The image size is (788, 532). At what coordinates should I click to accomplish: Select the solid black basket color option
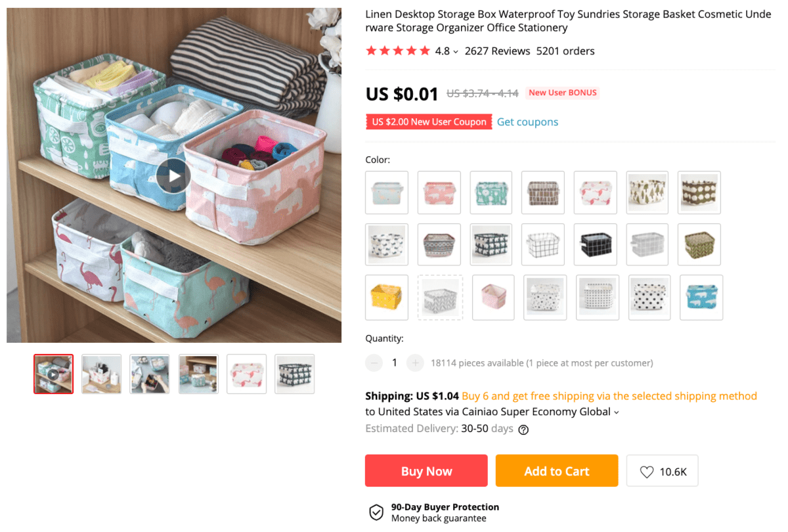pyautogui.click(x=596, y=244)
